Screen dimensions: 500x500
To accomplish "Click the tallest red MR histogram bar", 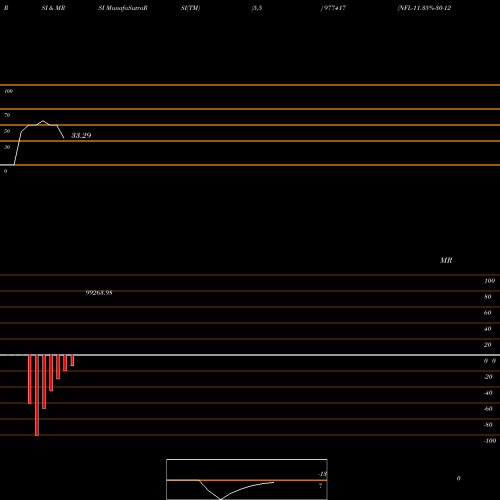I will [37, 395].
